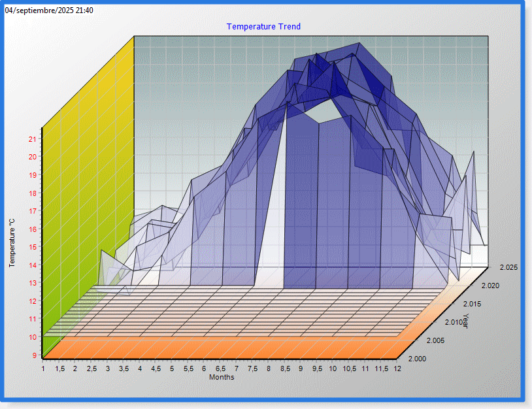Click temperature axis label 19
Viewport: 532px width, 409px height.
click(x=33, y=175)
